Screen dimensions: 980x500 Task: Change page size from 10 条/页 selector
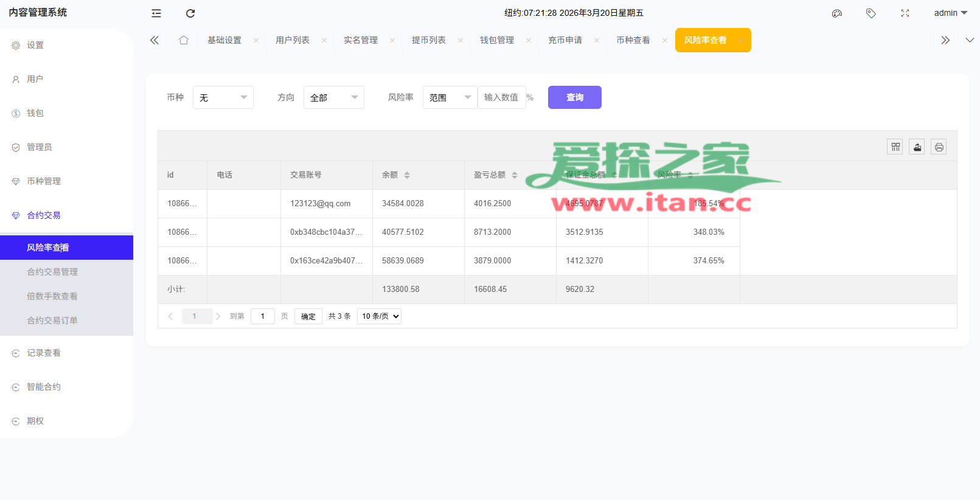(379, 316)
